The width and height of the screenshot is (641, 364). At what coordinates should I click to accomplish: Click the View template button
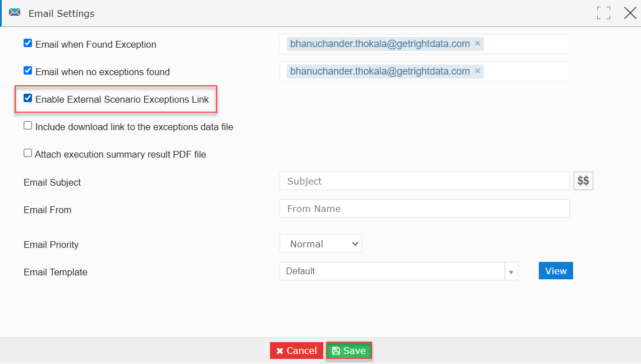[x=556, y=271]
